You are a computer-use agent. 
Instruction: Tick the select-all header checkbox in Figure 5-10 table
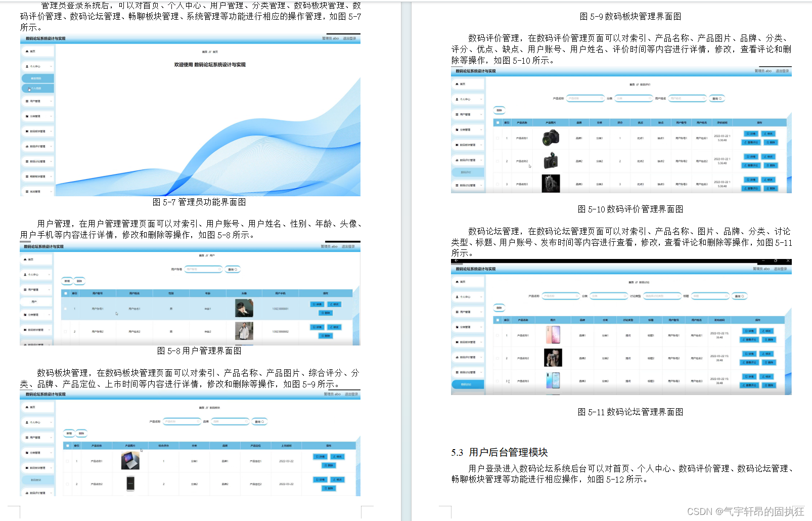point(498,123)
